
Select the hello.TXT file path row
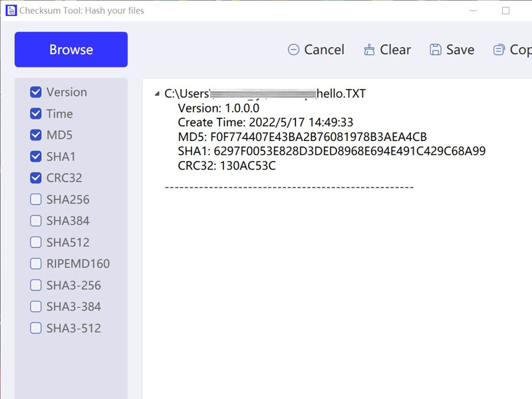265,94
